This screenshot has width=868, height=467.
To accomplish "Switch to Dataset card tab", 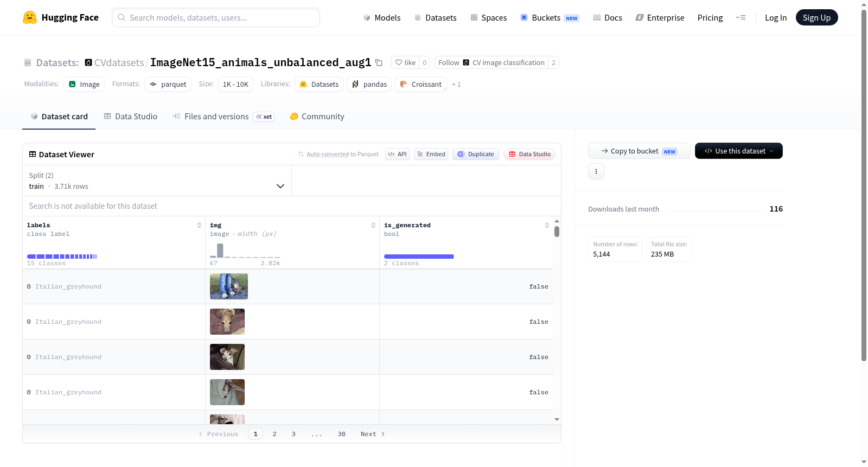I will 59,116.
